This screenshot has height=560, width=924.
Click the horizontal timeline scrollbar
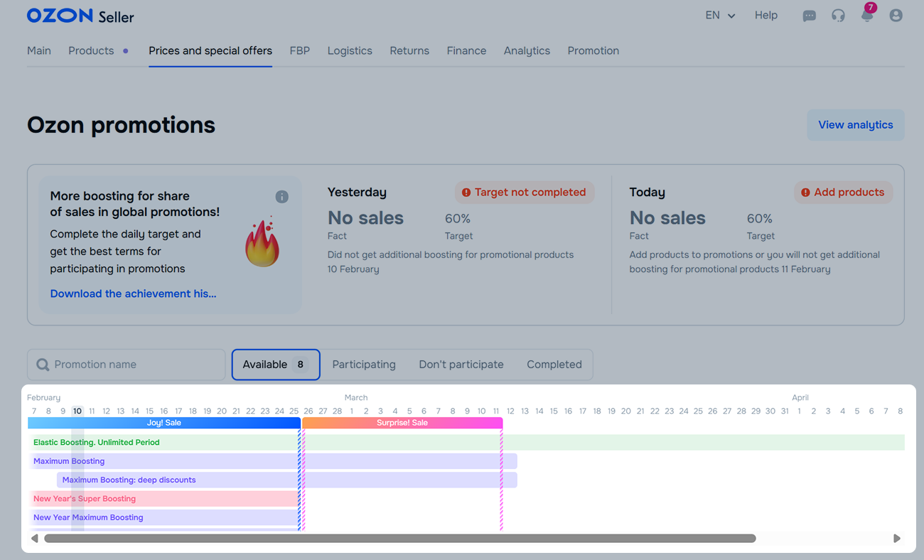coord(399,539)
